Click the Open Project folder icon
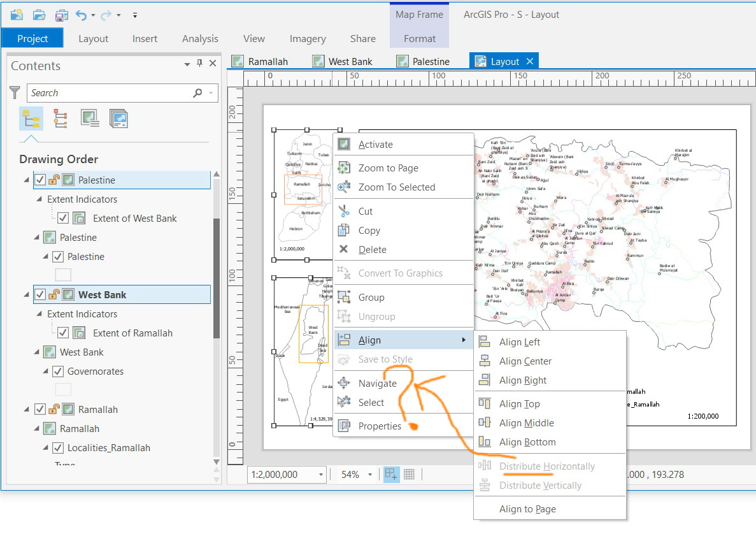 click(x=39, y=14)
